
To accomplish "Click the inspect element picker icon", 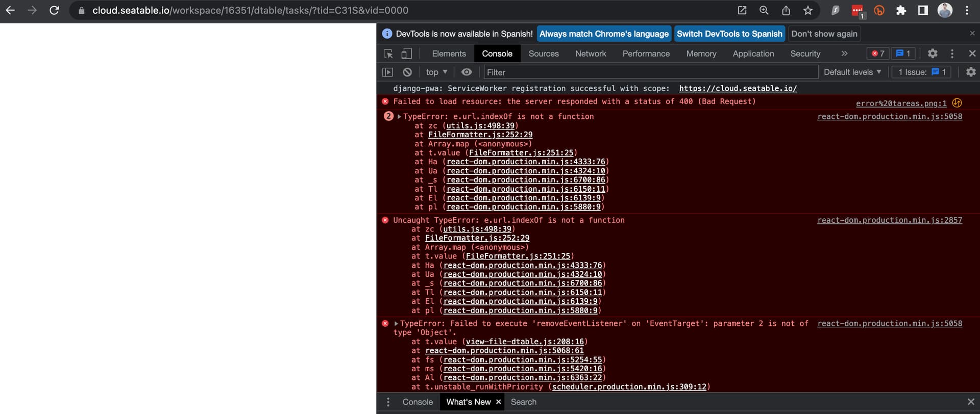I will pyautogui.click(x=388, y=54).
